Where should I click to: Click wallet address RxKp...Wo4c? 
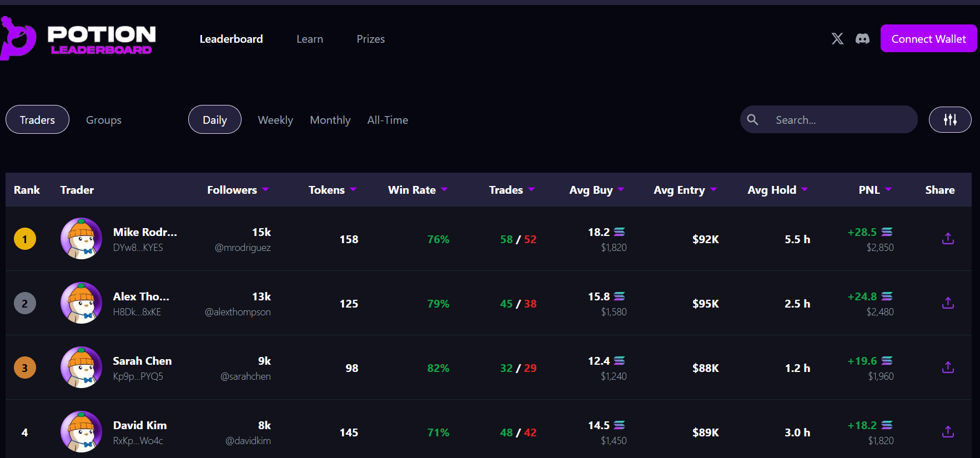click(138, 441)
